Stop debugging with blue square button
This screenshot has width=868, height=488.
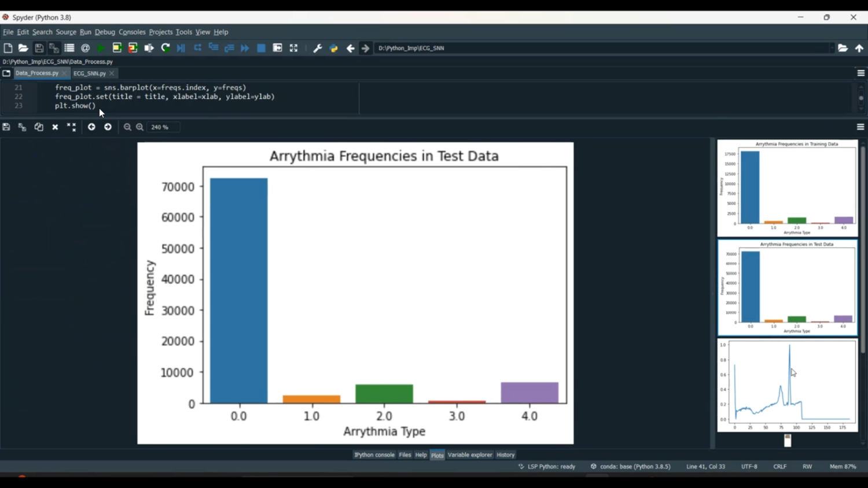(261, 49)
